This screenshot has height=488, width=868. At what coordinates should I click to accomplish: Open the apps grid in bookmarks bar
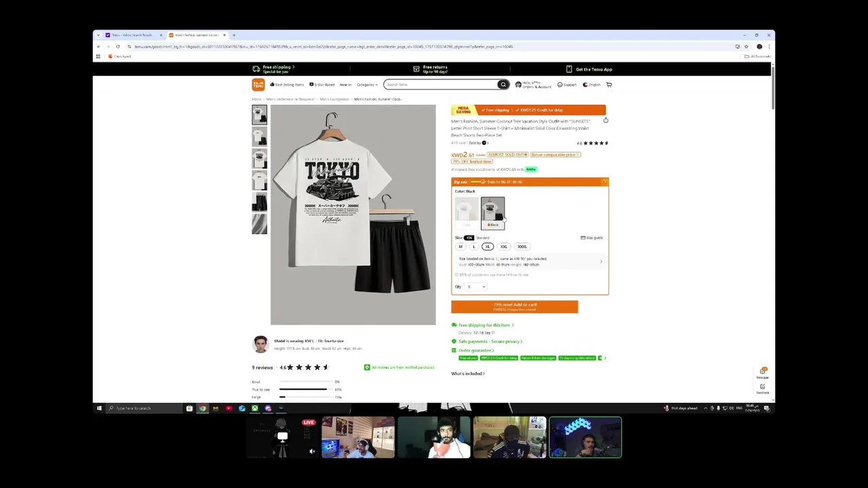pos(98,56)
